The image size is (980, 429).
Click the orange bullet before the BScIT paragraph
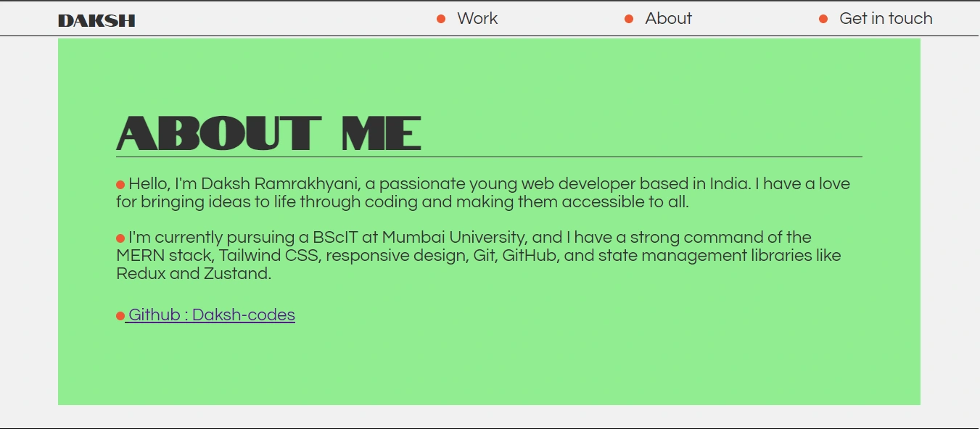coord(120,238)
